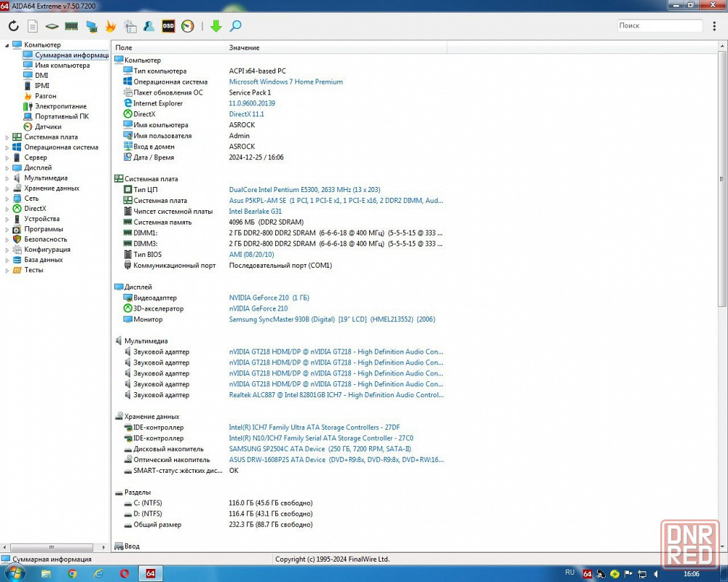This screenshot has height=582, width=728.
Task: Click the CPU chip icon in toolbar
Action: (52, 26)
